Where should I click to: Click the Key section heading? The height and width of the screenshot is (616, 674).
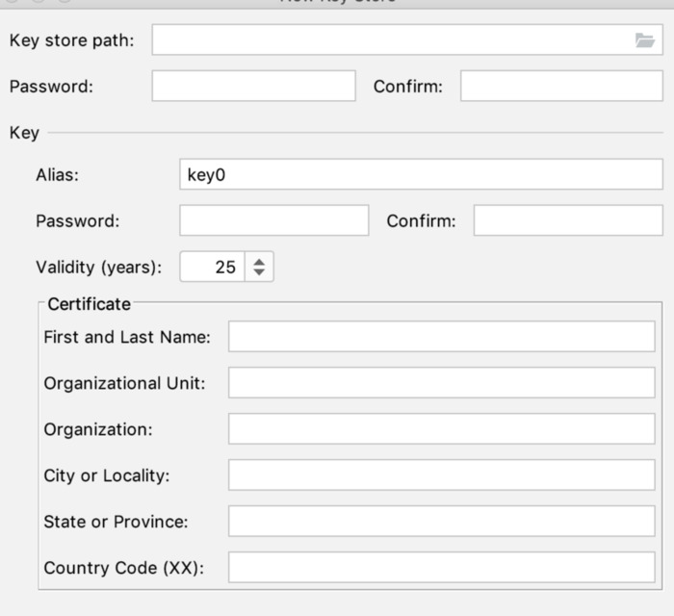coord(24,133)
